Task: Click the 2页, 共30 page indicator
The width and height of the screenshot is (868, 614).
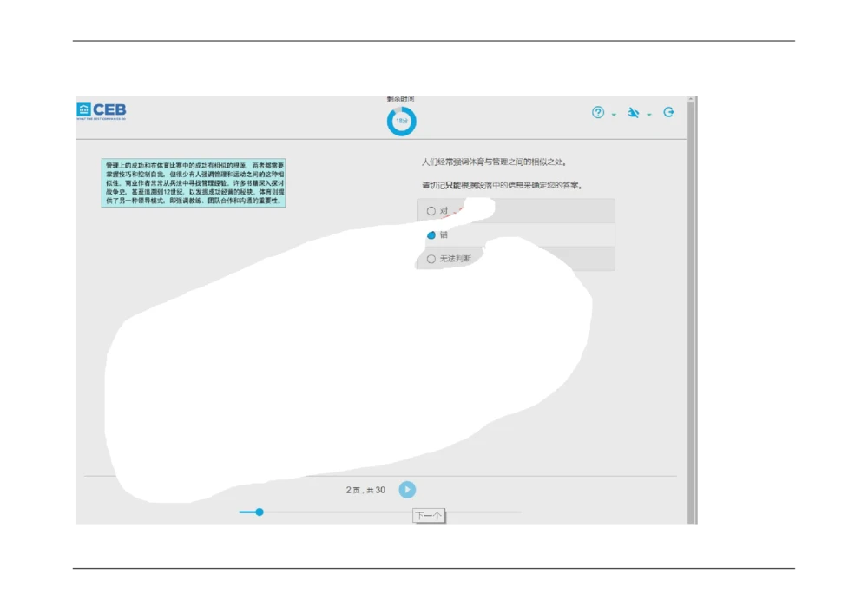Action: pyautogui.click(x=365, y=491)
